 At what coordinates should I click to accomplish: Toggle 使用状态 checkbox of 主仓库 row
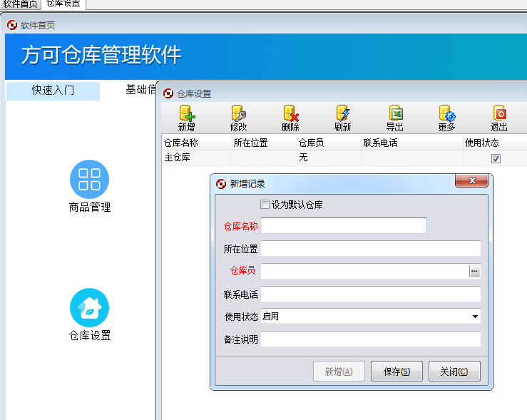(496, 158)
